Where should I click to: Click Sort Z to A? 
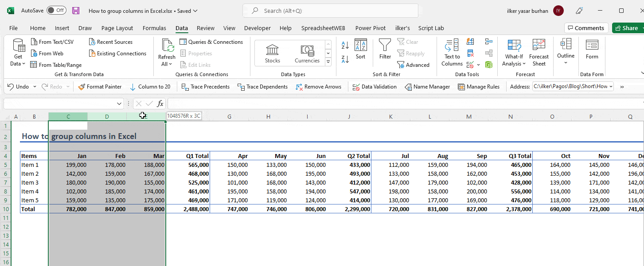(344, 59)
